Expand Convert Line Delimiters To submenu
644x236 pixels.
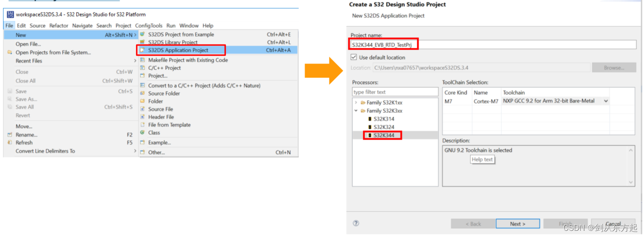71,151
